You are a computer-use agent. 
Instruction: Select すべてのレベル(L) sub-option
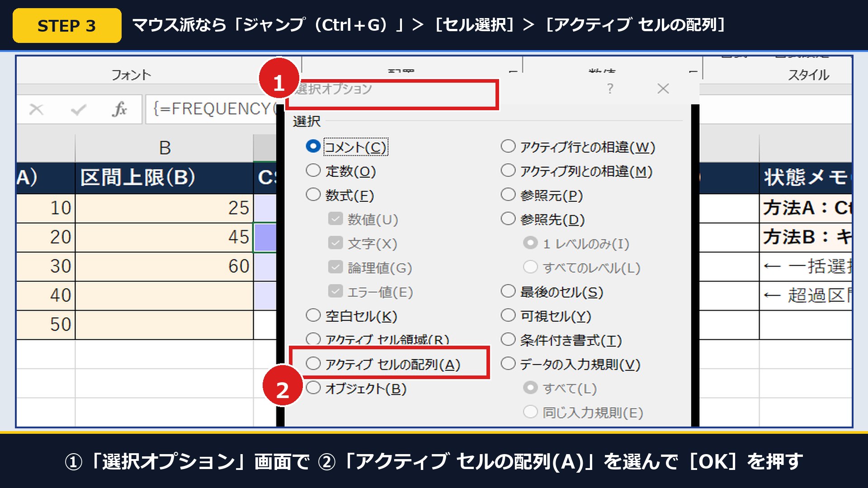530,267
